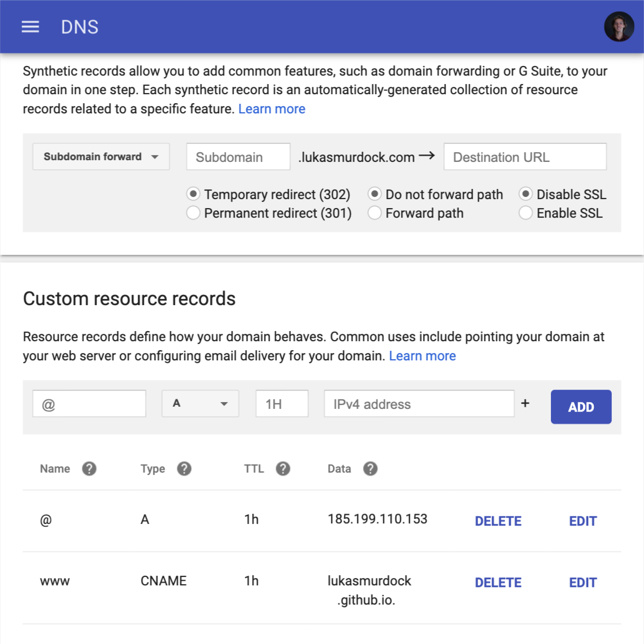This screenshot has width=644, height=644.
Task: Click the ADD button to create a record
Action: click(x=581, y=407)
